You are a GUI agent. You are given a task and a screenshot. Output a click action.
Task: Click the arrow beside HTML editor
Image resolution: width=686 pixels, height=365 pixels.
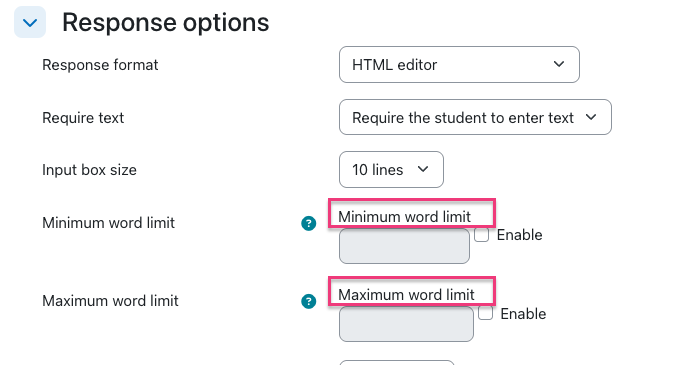(559, 64)
